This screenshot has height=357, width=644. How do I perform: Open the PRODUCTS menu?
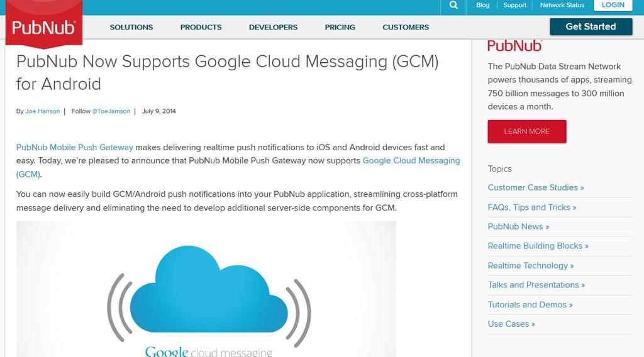coord(201,27)
